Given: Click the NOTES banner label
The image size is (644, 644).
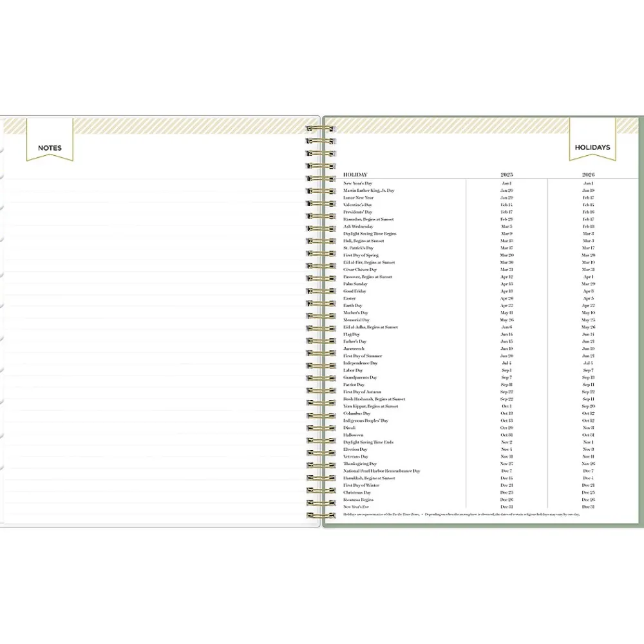Looking at the screenshot, I should [50, 147].
